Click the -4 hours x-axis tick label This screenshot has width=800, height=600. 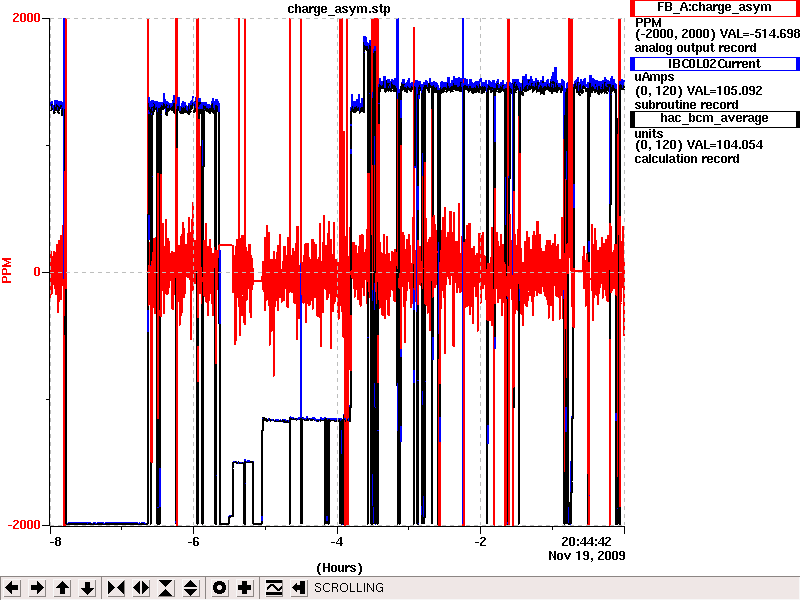click(337, 541)
